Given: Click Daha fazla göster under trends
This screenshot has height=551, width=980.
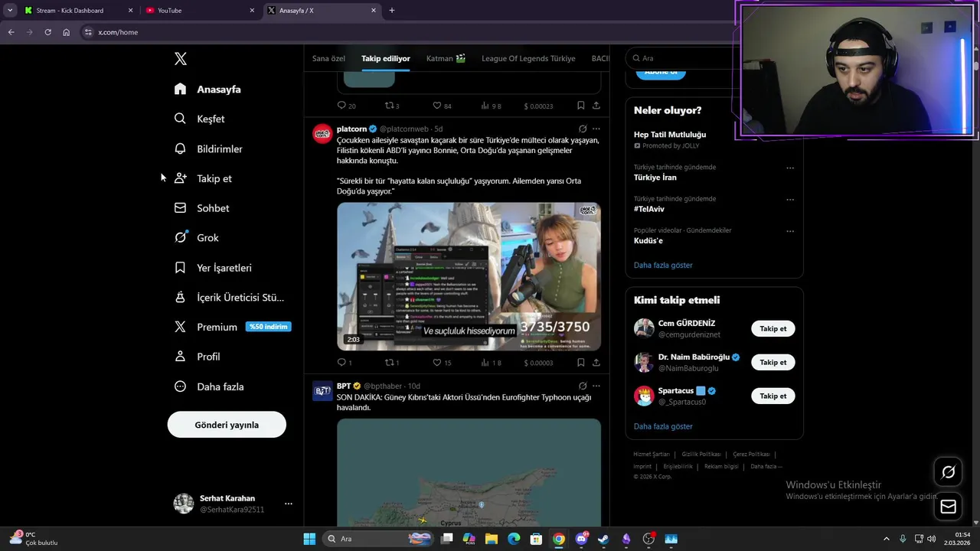Looking at the screenshot, I should (x=663, y=265).
